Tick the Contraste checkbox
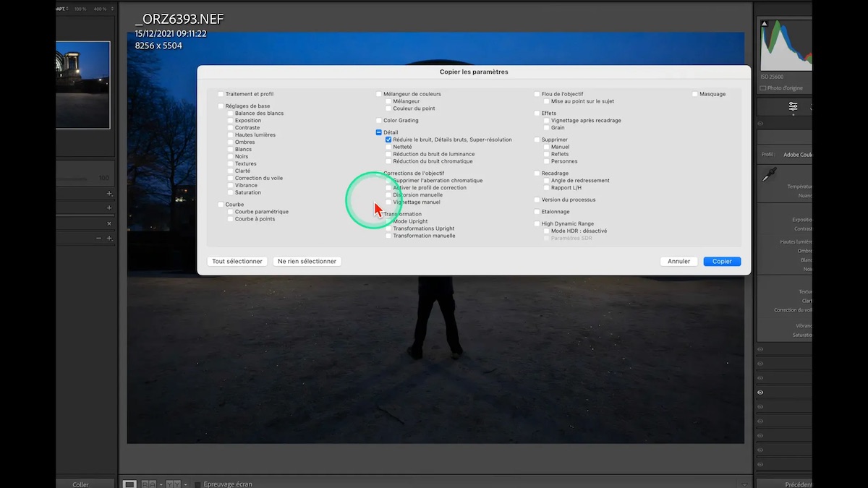The width and height of the screenshot is (868, 488). pos(230,128)
